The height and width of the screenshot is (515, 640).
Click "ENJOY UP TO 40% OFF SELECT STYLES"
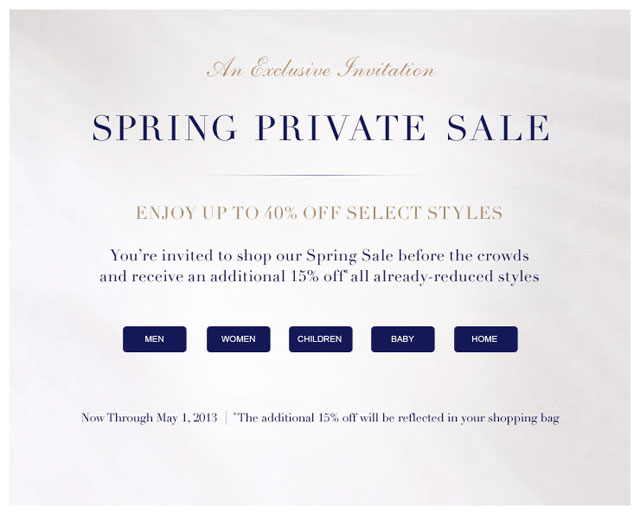(320, 213)
